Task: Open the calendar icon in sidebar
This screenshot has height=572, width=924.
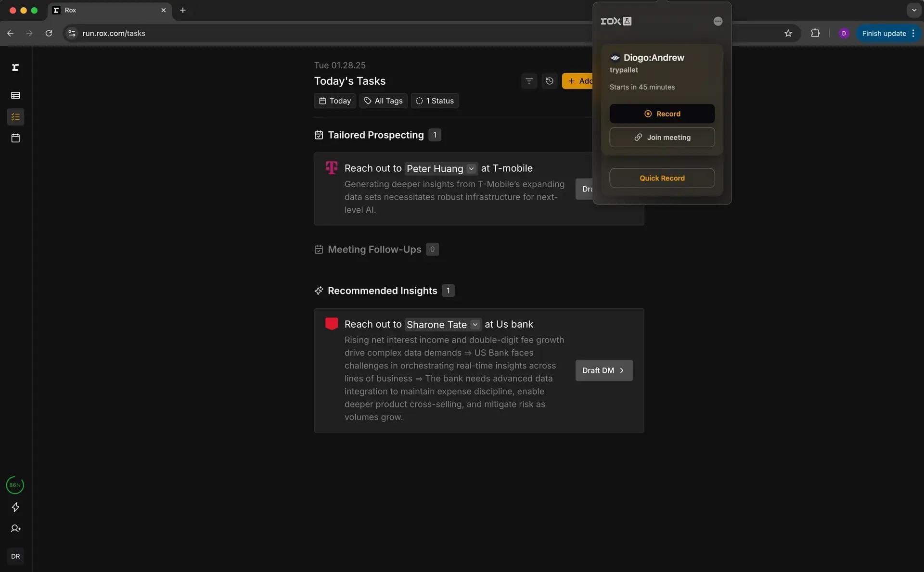Action: coord(15,138)
